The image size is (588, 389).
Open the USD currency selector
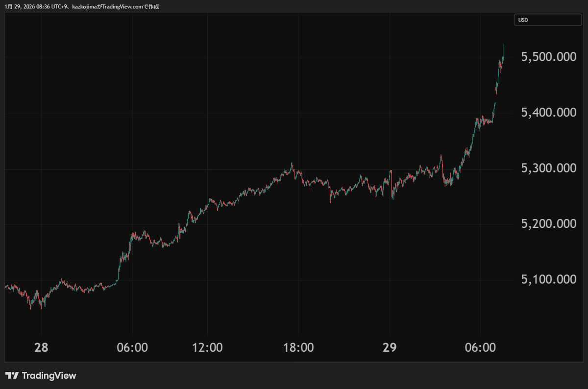click(547, 20)
